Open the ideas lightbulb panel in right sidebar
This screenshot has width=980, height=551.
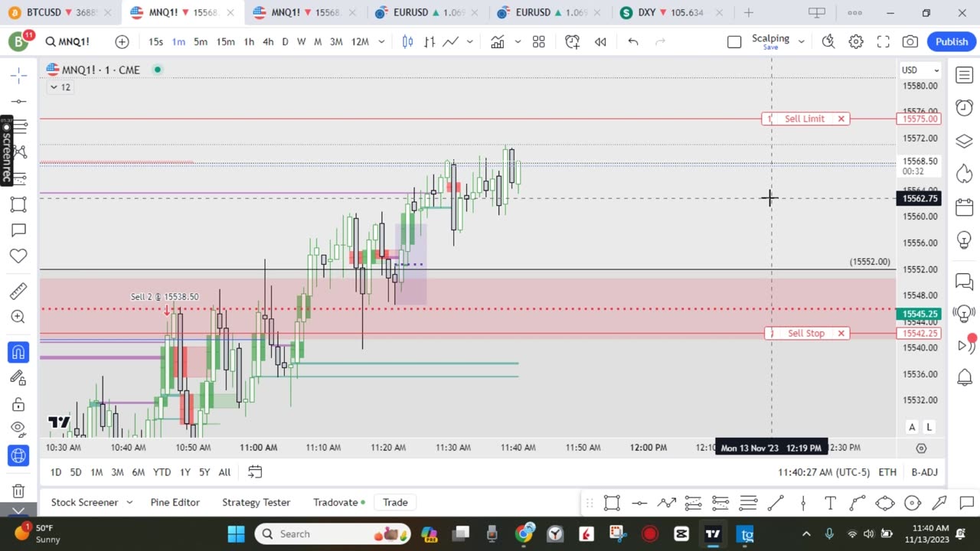click(964, 240)
